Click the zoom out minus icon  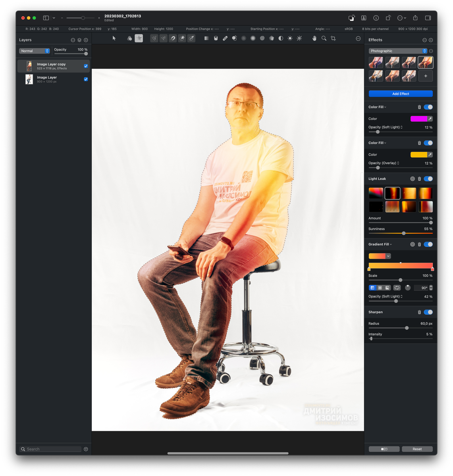(x=62, y=18)
